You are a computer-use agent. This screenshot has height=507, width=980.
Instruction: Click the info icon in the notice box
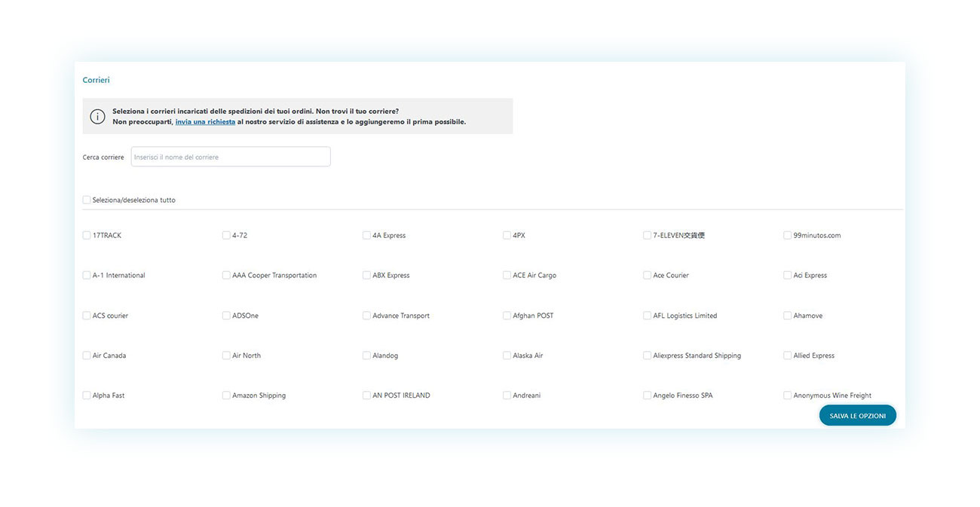click(x=97, y=117)
